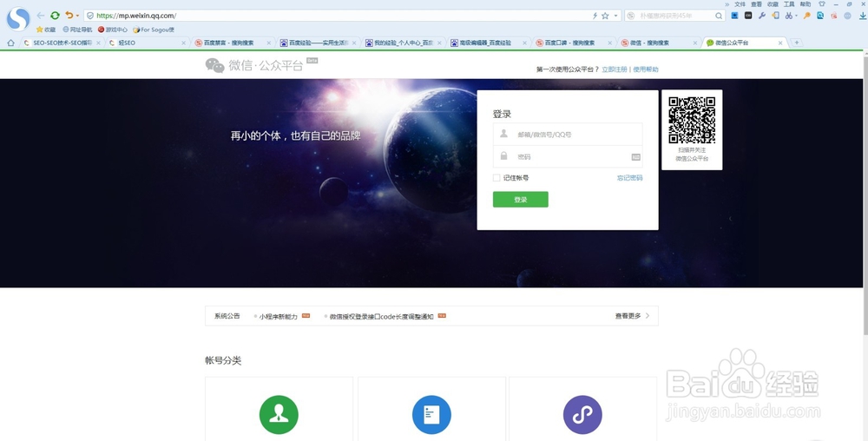The height and width of the screenshot is (441, 868).
Task: Tick the 记住帐号 checkbox
Action: (496, 178)
